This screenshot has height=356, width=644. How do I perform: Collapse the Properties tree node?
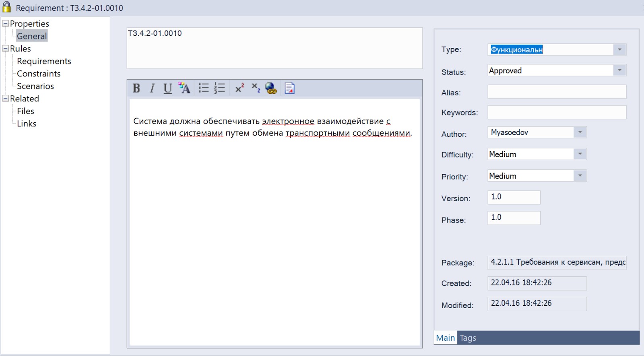6,23
